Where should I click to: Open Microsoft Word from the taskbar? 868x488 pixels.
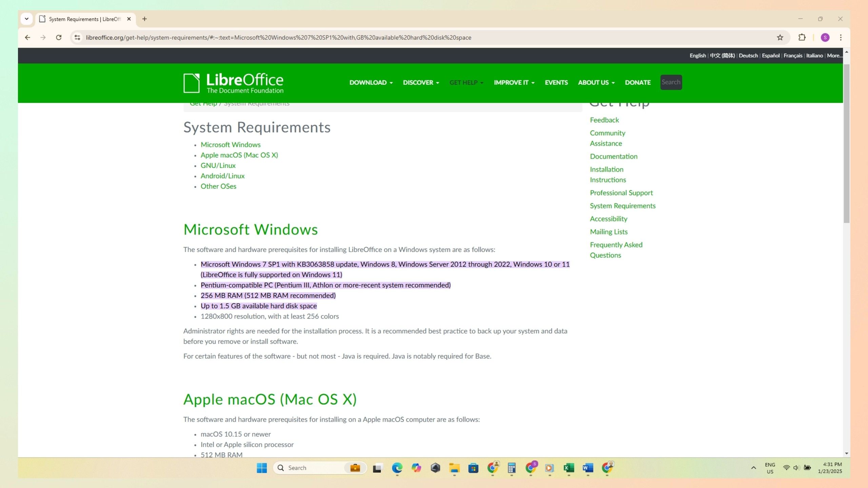pos(587,468)
